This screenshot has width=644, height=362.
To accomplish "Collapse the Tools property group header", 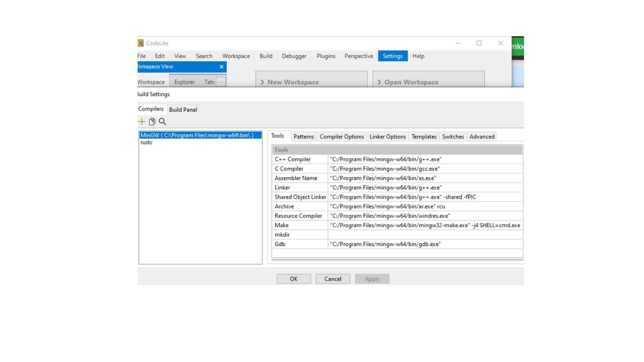I will (397, 150).
